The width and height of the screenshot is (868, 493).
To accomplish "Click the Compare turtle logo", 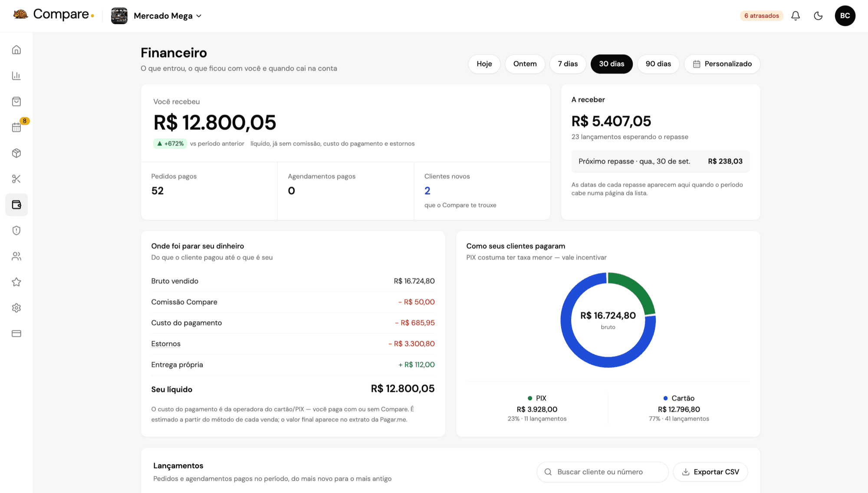I will tap(20, 14).
